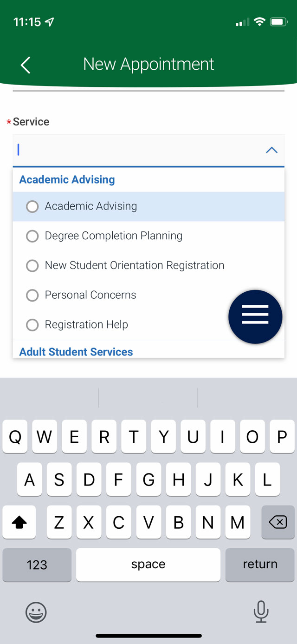Tap the shift arrow key
Viewport: 297px width, 644px height.
click(19, 522)
